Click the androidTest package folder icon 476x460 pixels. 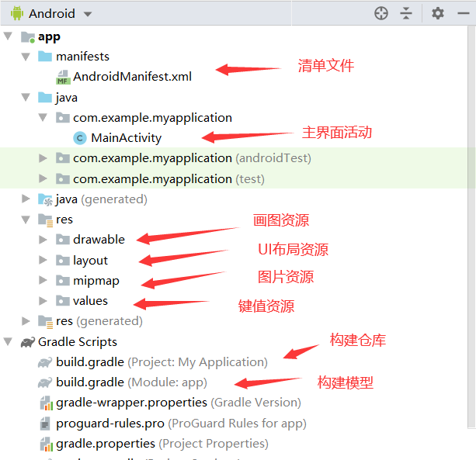63,158
